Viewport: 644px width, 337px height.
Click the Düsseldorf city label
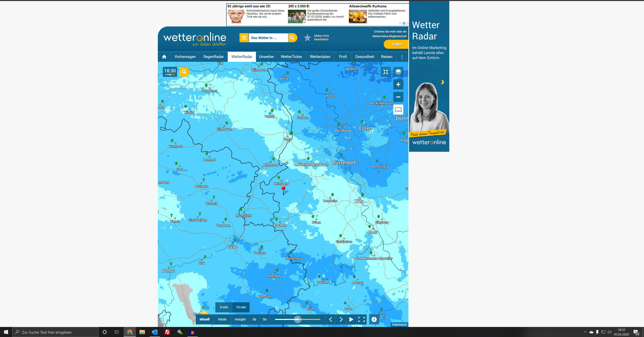(344, 162)
